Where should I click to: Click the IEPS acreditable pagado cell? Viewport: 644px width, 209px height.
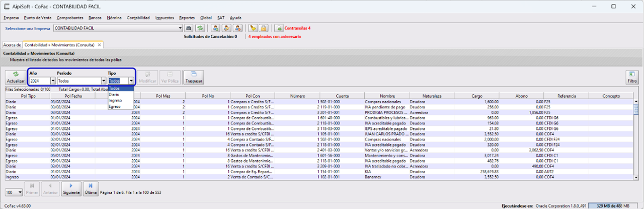[387, 128]
